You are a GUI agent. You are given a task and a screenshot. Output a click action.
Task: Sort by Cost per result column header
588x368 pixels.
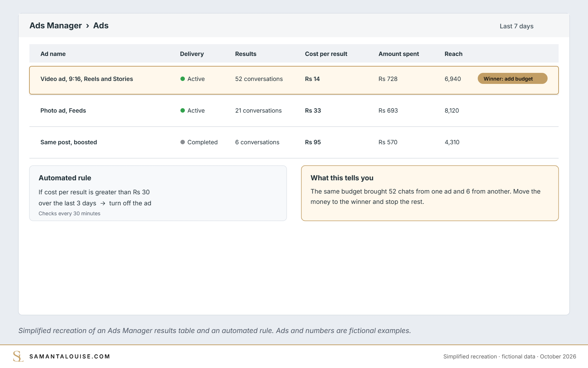point(326,54)
